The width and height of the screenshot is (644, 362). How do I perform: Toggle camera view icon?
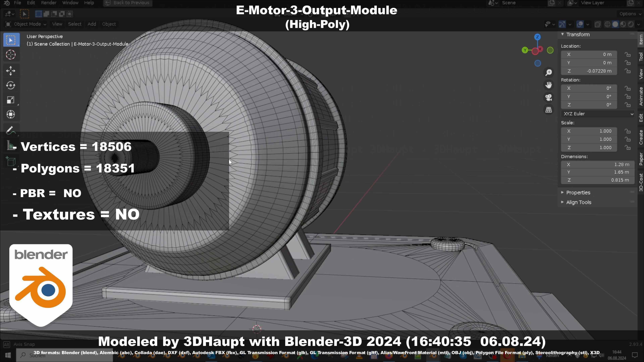coord(549,97)
